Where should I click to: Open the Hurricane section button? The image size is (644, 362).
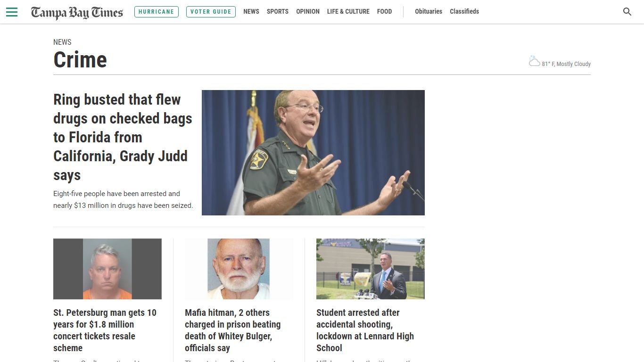click(x=157, y=12)
